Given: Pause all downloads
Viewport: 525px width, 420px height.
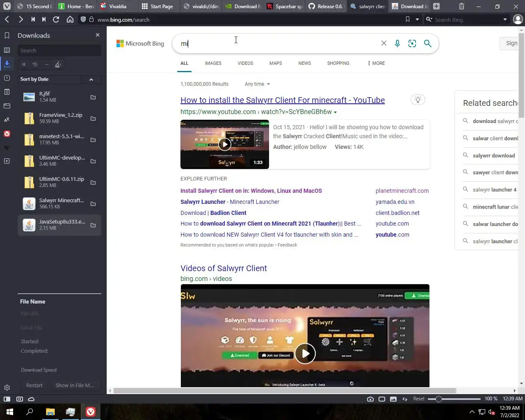Looking at the screenshot, I should (24, 64).
